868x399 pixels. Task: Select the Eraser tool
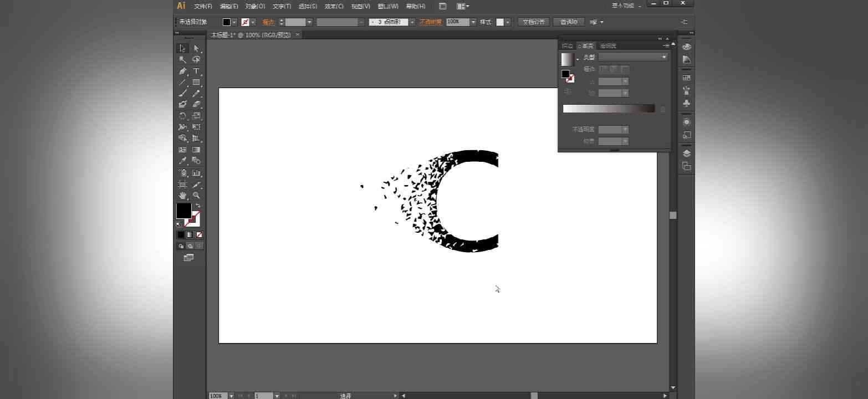click(196, 104)
